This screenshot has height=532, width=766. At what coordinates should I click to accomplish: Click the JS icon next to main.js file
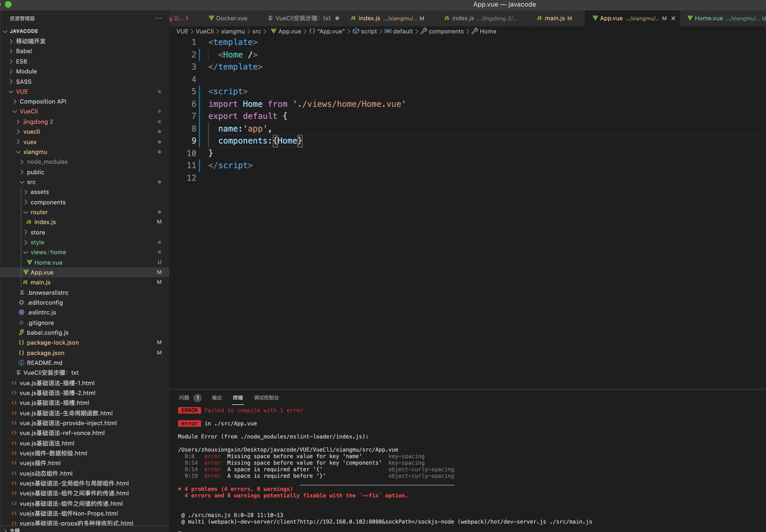tap(25, 282)
